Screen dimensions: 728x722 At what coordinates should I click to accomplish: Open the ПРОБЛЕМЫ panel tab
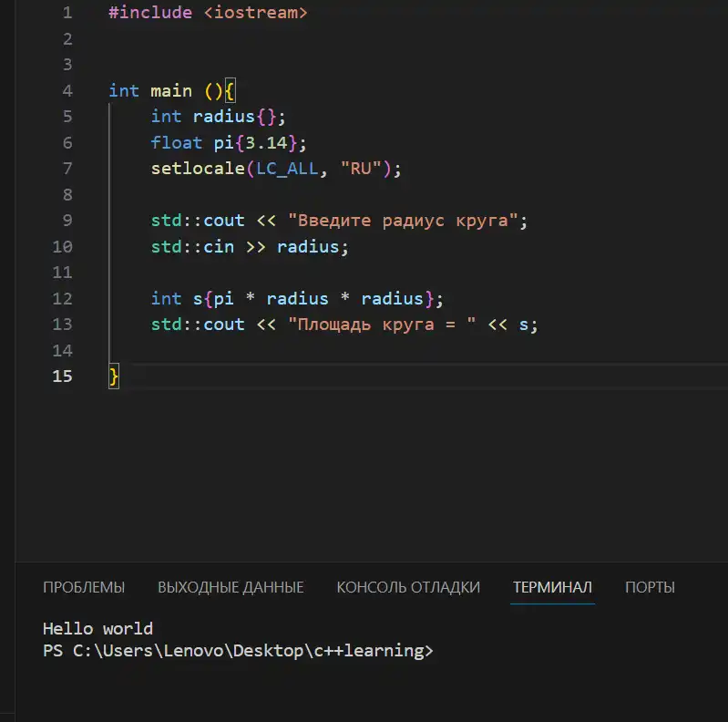(x=84, y=587)
